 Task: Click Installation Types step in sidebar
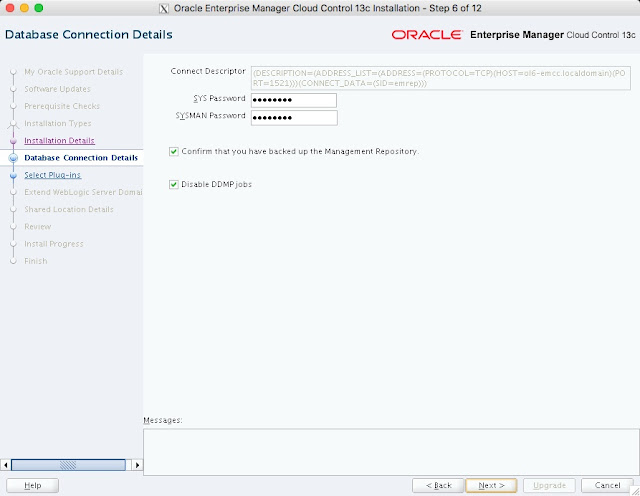click(x=58, y=123)
